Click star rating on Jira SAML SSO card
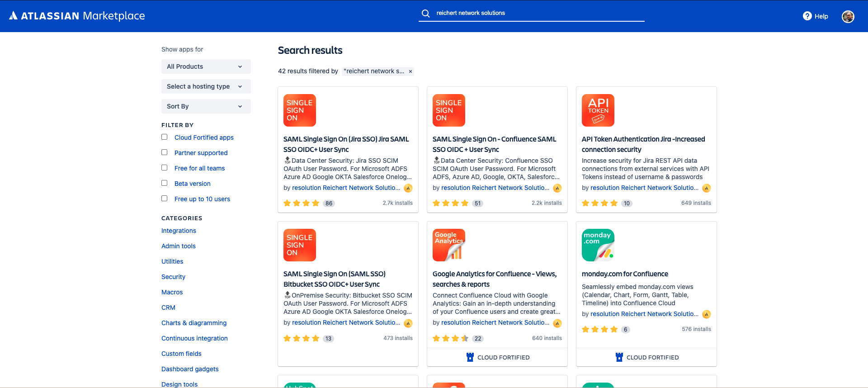The image size is (868, 388). pos(301,203)
